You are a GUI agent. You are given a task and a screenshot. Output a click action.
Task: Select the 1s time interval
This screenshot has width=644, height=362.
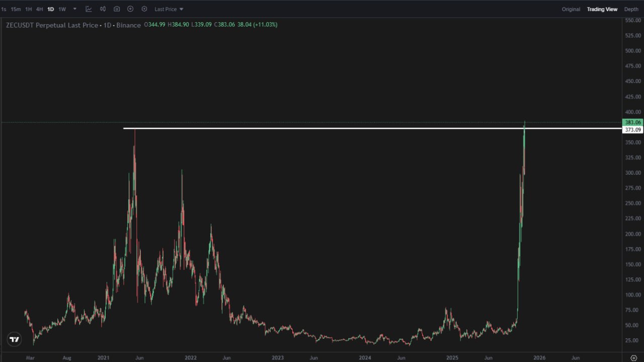[4, 9]
